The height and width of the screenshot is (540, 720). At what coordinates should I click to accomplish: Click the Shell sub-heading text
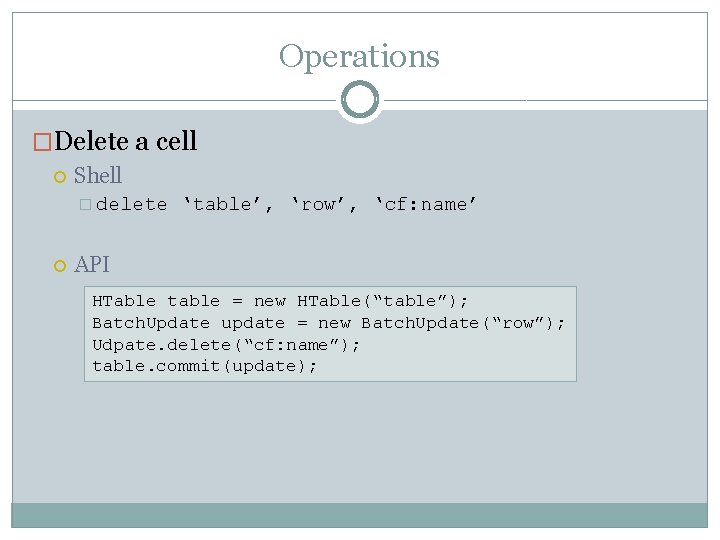(x=98, y=176)
